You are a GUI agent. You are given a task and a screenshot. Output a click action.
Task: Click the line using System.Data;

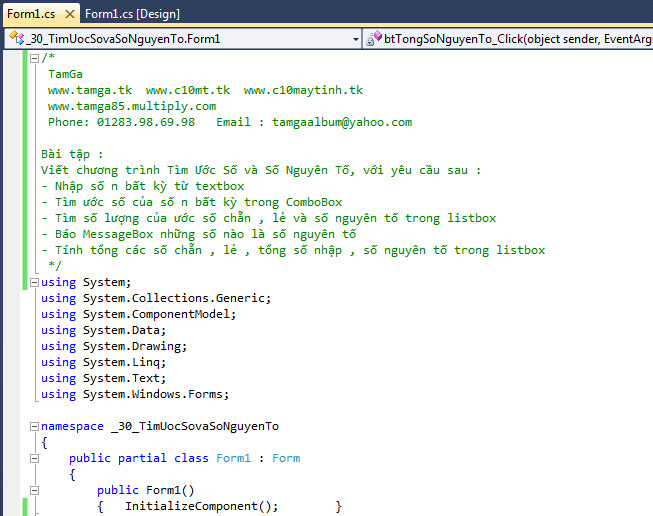click(x=103, y=330)
